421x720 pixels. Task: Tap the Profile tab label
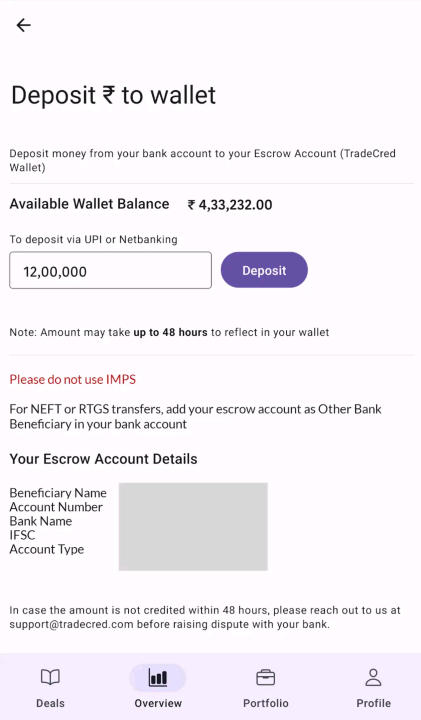click(x=374, y=703)
